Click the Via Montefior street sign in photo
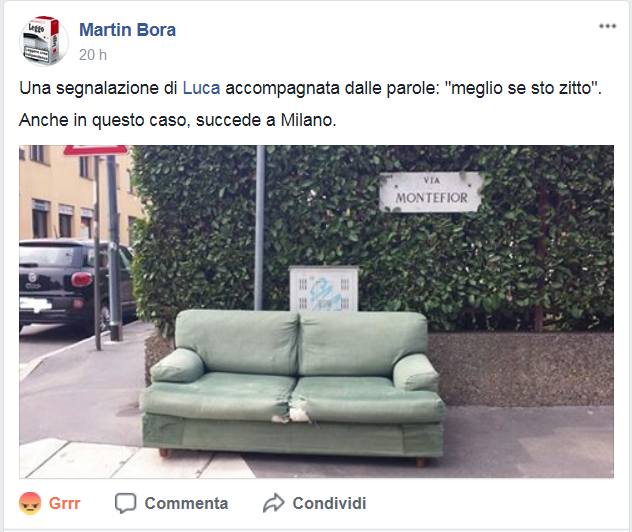632x532 pixels. point(431,192)
